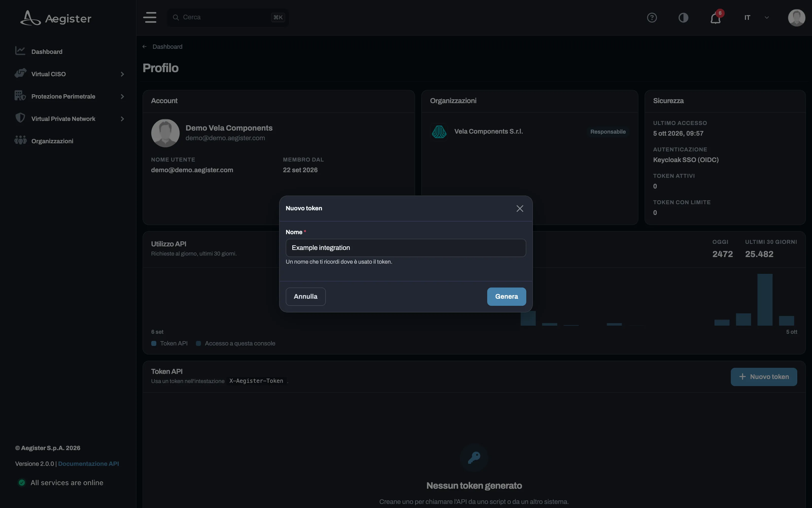The height and width of the screenshot is (508, 812).
Task: Click the Nome input field
Action: (x=406, y=248)
